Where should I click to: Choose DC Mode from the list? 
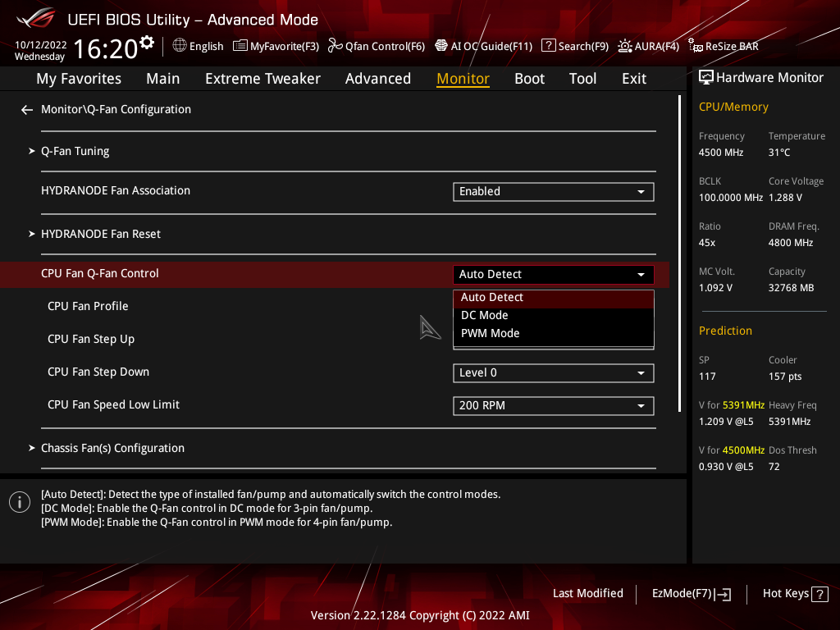coord(554,316)
